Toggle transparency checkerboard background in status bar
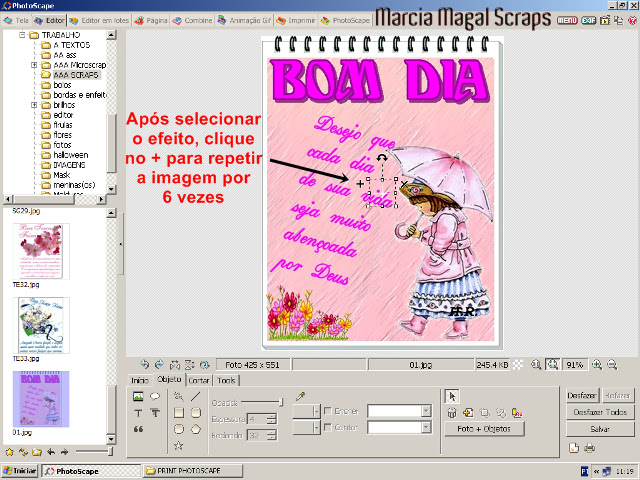The height and width of the screenshot is (480, 640). tap(518, 364)
